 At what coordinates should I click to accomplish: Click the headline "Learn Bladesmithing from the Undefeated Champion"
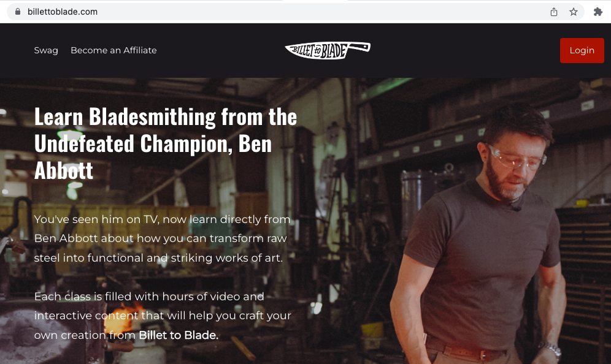[166, 143]
